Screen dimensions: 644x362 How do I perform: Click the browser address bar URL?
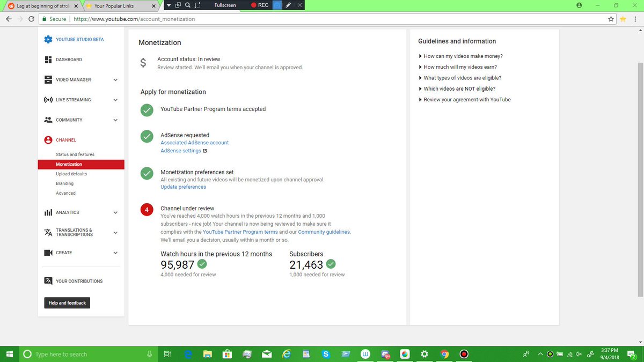coord(134,19)
